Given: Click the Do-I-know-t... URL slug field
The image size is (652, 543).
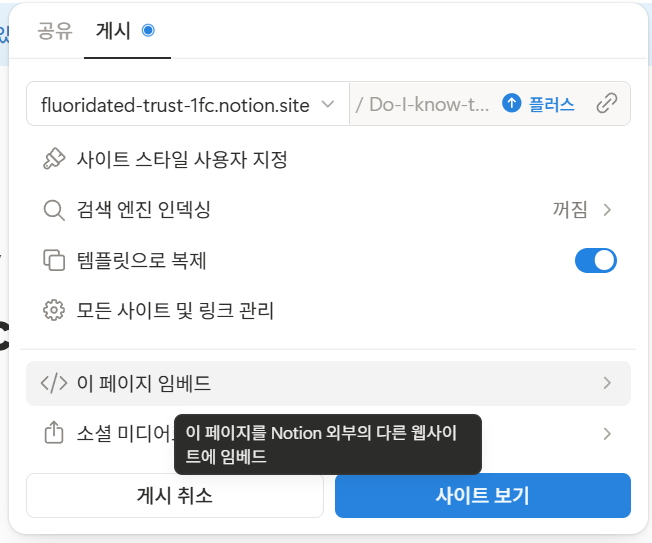Looking at the screenshot, I should pyautogui.click(x=424, y=104).
